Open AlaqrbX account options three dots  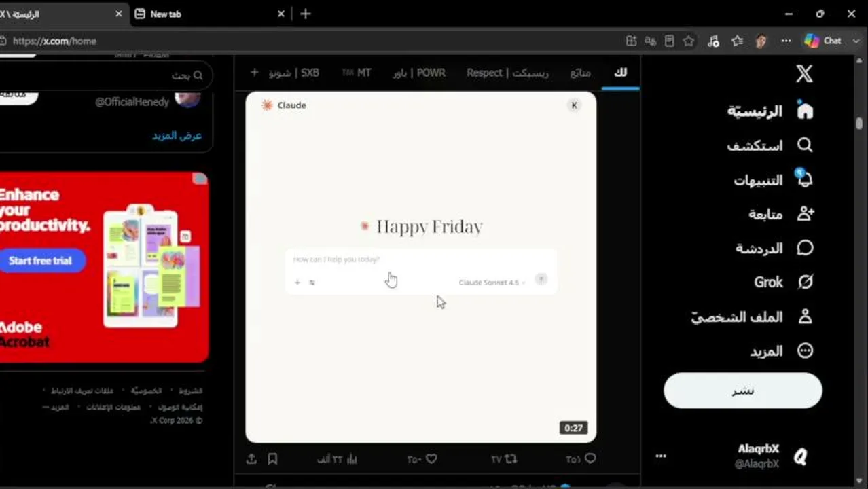pyautogui.click(x=661, y=456)
